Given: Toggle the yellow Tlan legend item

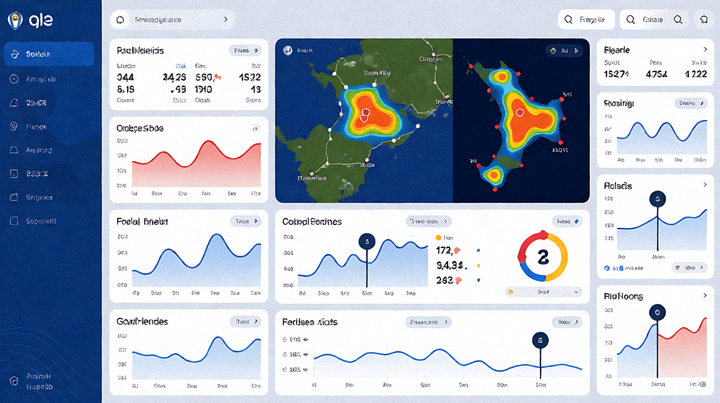Looking at the screenshot, I should (x=444, y=237).
